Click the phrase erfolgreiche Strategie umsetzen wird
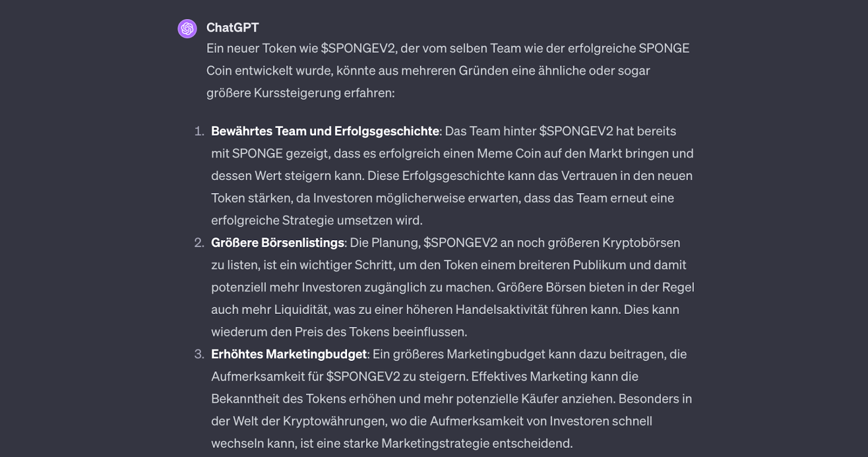The height and width of the screenshot is (457, 868). [x=317, y=221]
